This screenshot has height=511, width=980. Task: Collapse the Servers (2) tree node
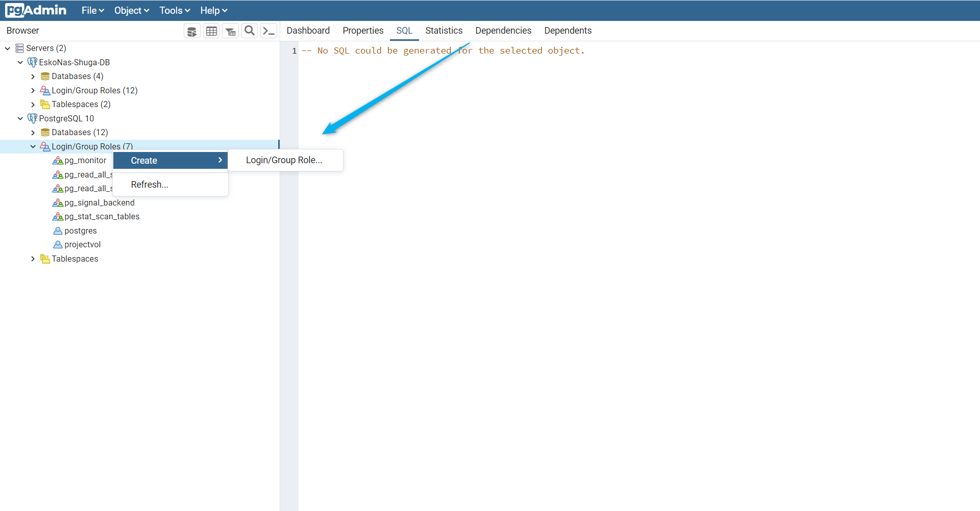(x=8, y=48)
